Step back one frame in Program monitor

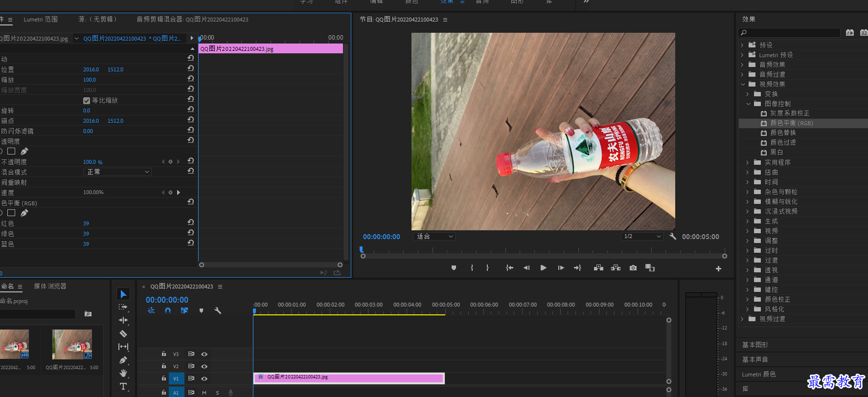pyautogui.click(x=526, y=268)
